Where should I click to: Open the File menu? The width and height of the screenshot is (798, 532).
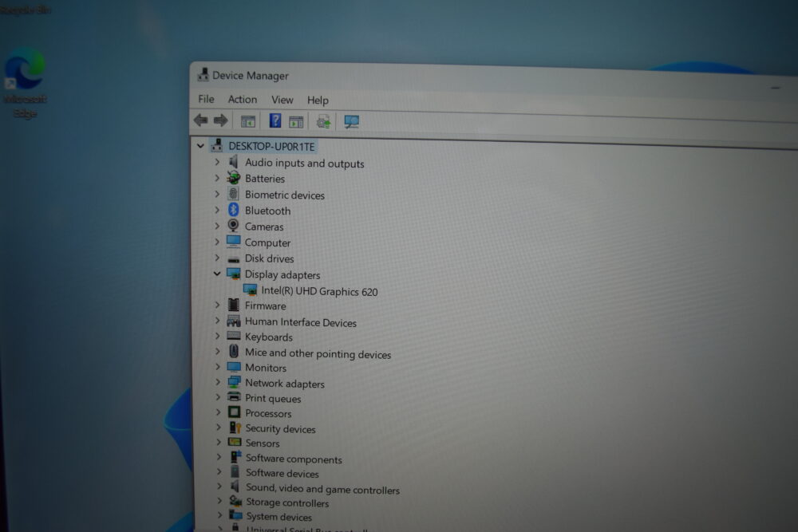[x=206, y=99]
